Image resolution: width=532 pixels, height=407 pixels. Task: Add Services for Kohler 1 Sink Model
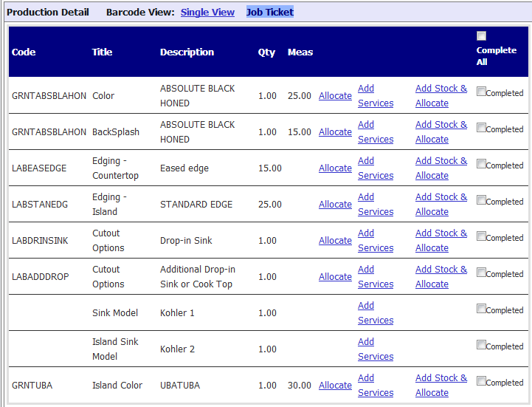tap(375, 313)
